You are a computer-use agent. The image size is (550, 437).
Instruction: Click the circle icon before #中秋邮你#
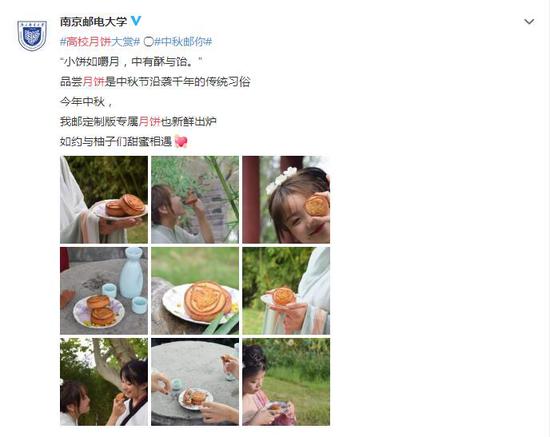coord(149,42)
